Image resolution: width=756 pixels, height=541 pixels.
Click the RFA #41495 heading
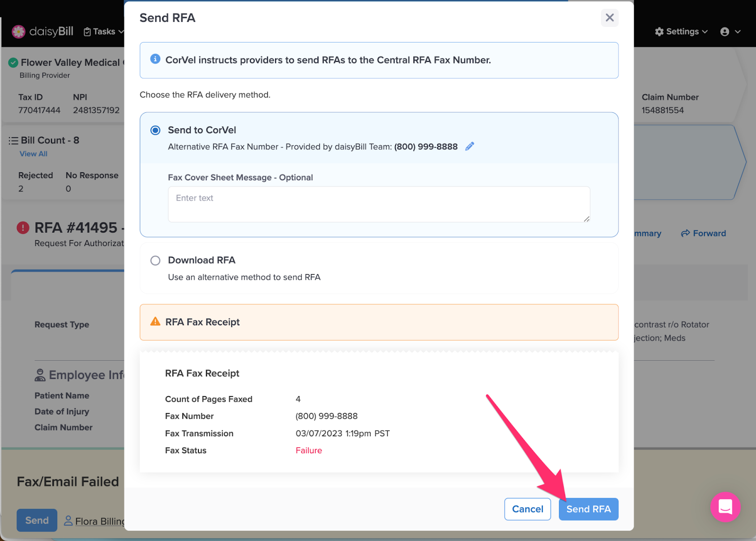tap(76, 228)
